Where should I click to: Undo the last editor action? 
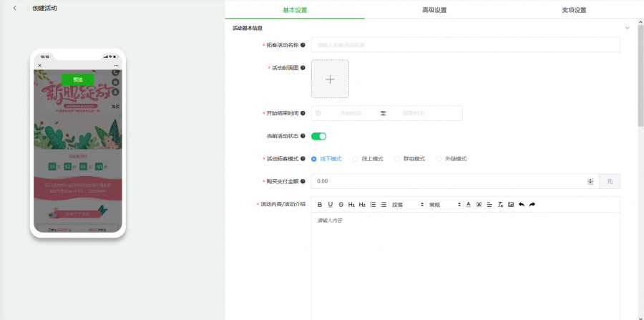(x=522, y=205)
